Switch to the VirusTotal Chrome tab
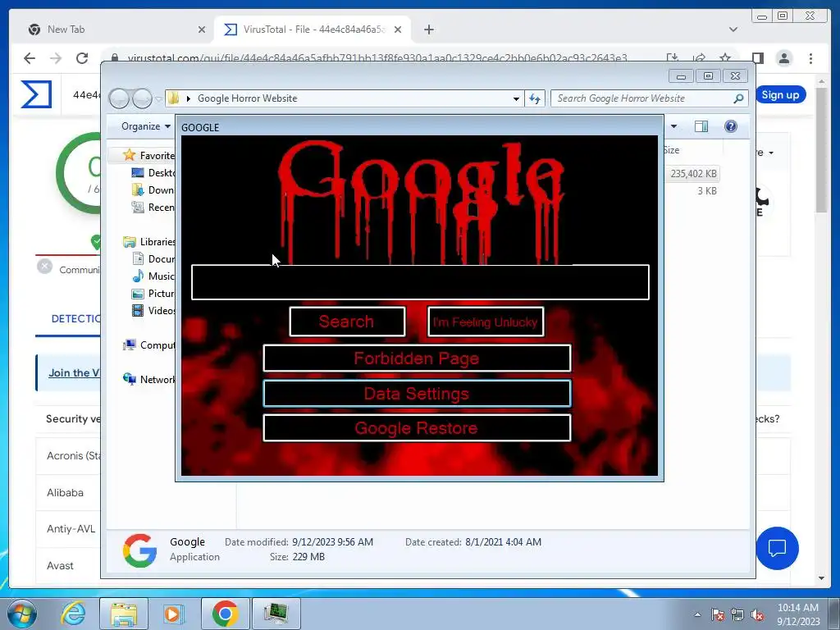This screenshot has width=840, height=630. click(313, 30)
